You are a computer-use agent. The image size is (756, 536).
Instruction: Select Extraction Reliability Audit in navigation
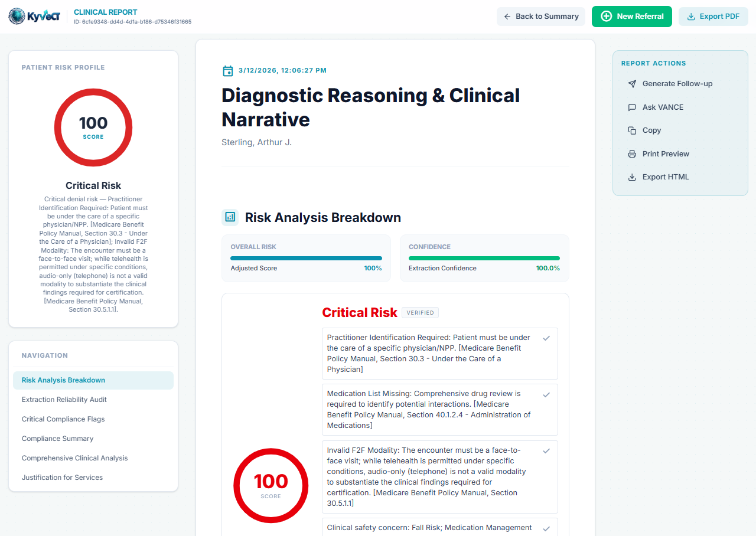pyautogui.click(x=64, y=400)
